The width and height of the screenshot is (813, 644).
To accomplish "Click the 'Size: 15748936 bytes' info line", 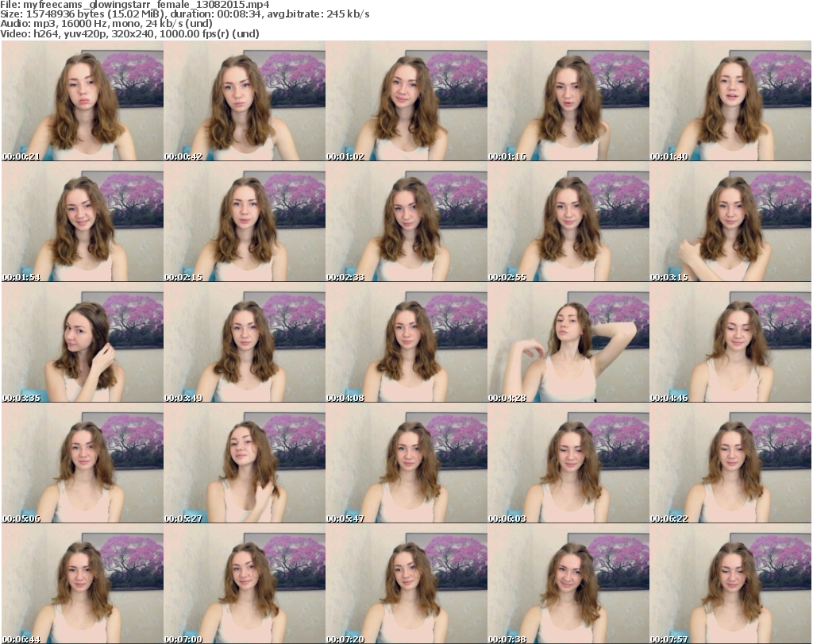I will (x=184, y=14).
